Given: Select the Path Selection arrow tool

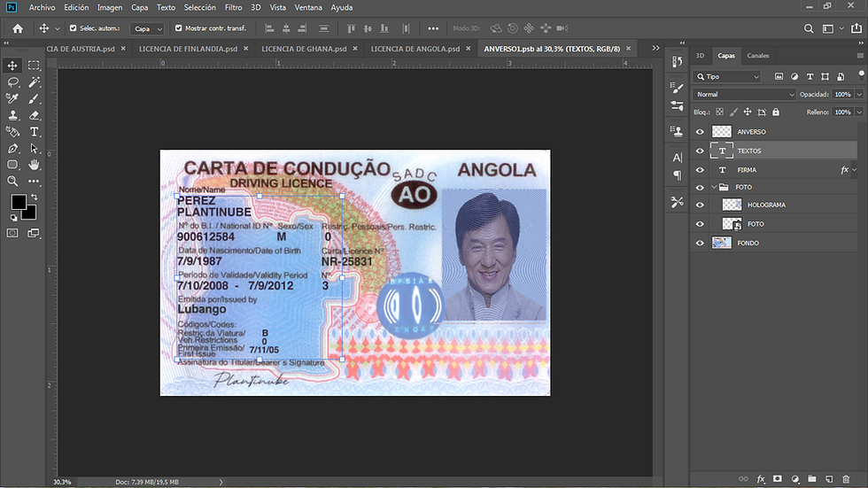Looking at the screenshot, I should pos(34,148).
